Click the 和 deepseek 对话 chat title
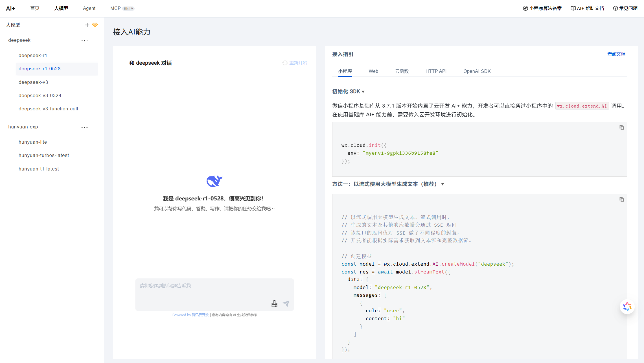The height and width of the screenshot is (363, 644). (x=150, y=63)
